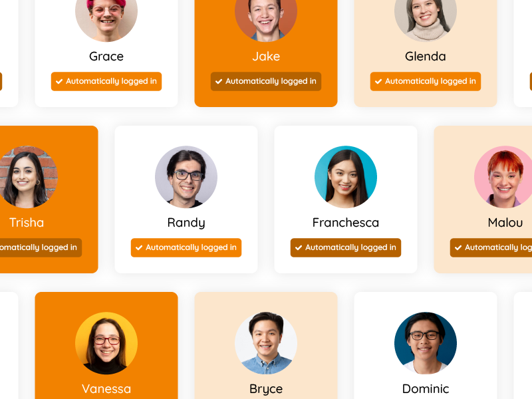Click checkmark icon on Glenda's badge
The height and width of the screenshot is (399, 532).
coord(378,81)
